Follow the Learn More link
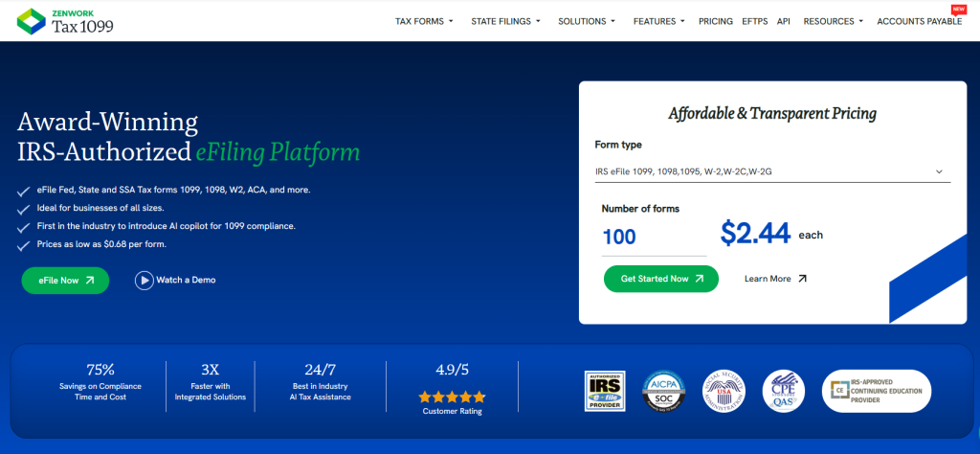 click(x=775, y=279)
